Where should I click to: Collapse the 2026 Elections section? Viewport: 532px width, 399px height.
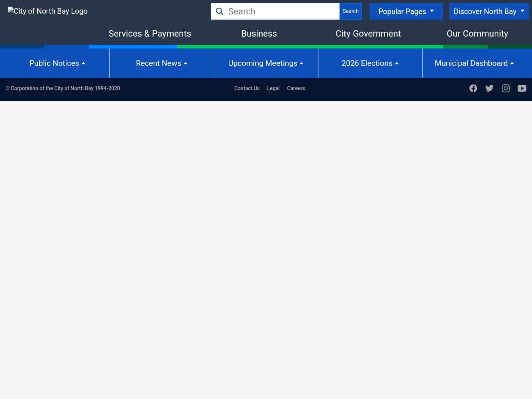point(370,63)
